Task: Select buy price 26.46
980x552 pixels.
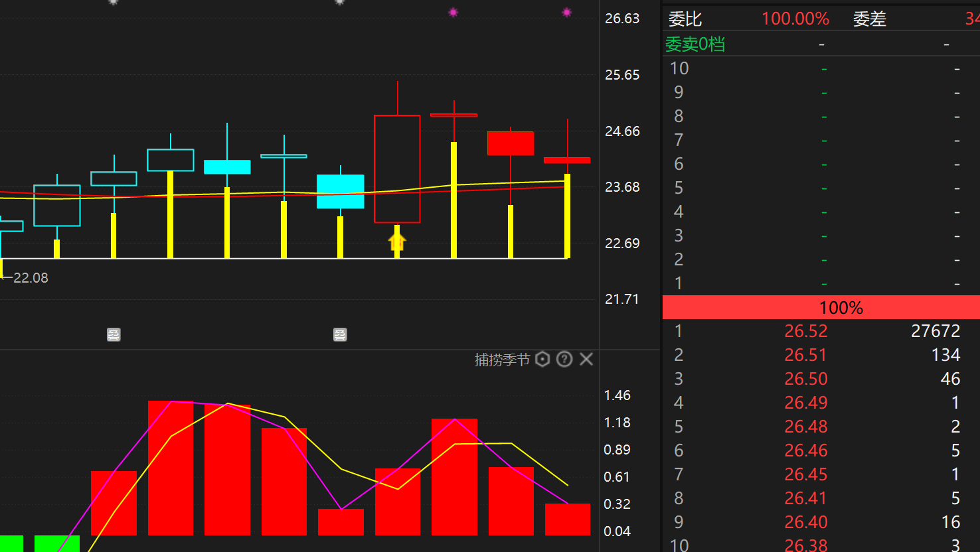Action: pyautogui.click(x=806, y=450)
